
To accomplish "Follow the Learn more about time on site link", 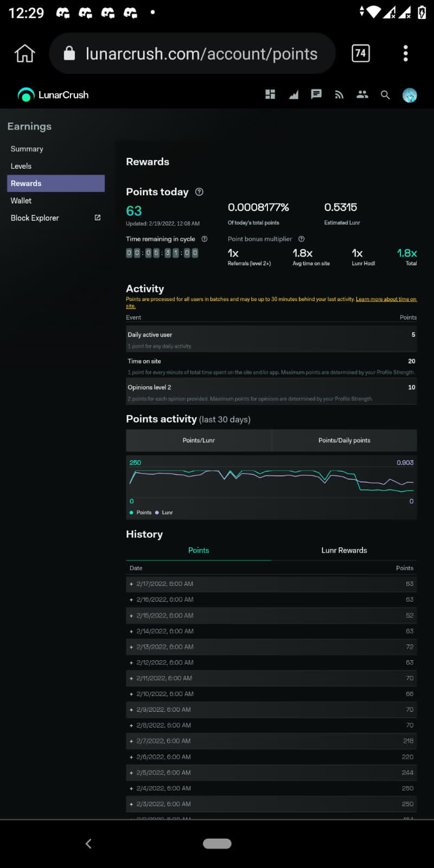I will [x=386, y=299].
